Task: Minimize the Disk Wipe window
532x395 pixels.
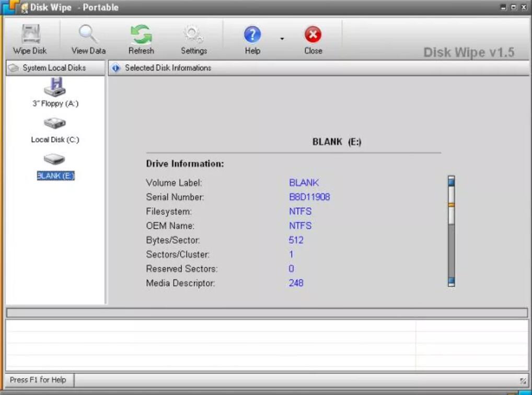Action: [503, 7]
